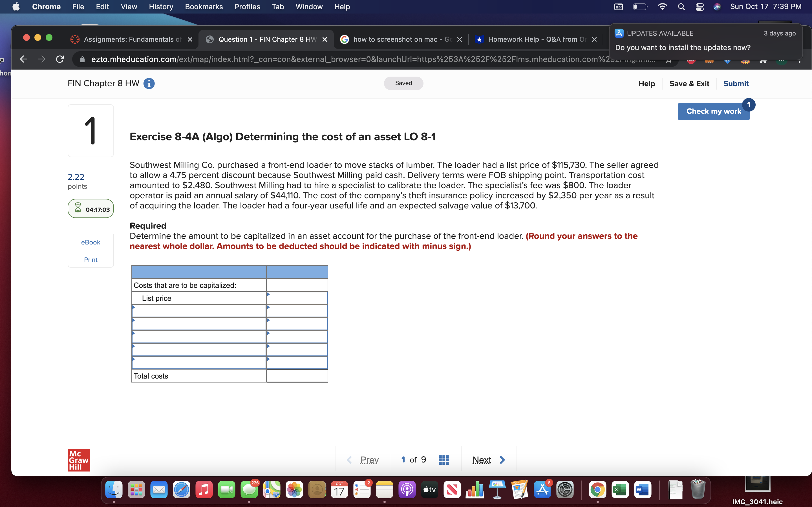This screenshot has height=507, width=812.
Task: Open the eBook link in the sidebar
Action: click(90, 242)
